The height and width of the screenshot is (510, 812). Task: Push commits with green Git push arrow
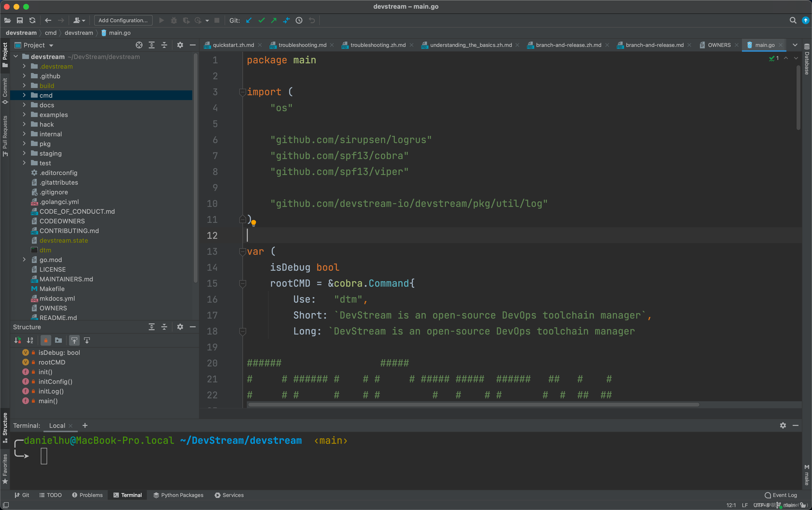(273, 20)
